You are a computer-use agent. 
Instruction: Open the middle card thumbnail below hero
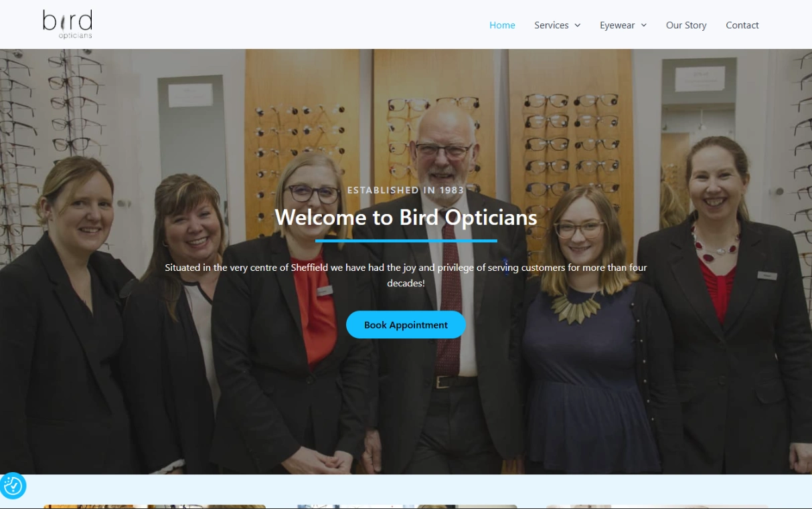(x=407, y=506)
